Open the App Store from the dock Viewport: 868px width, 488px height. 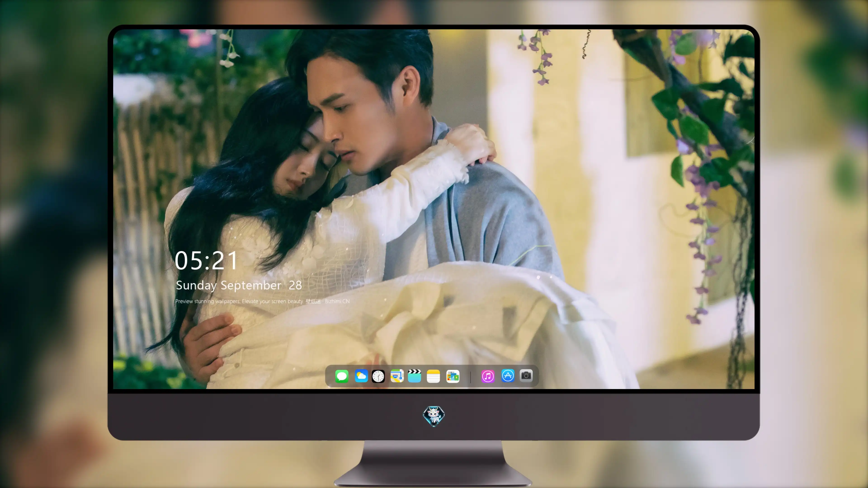tap(508, 375)
